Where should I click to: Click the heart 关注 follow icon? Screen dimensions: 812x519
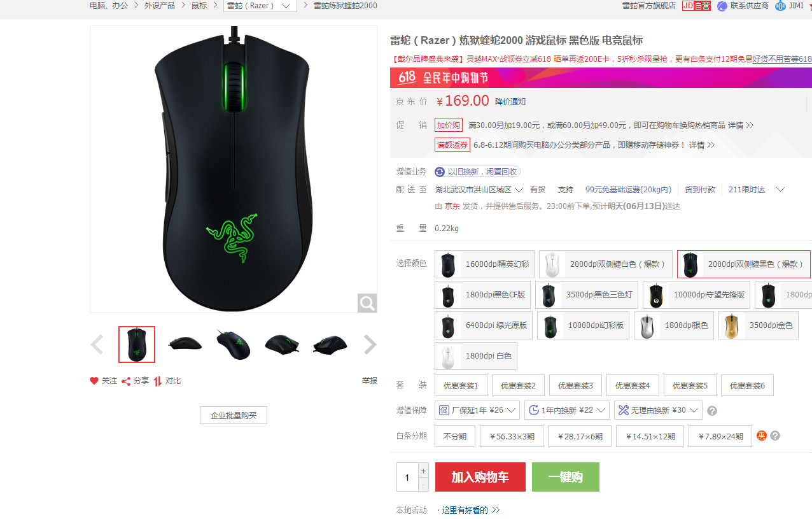click(94, 381)
